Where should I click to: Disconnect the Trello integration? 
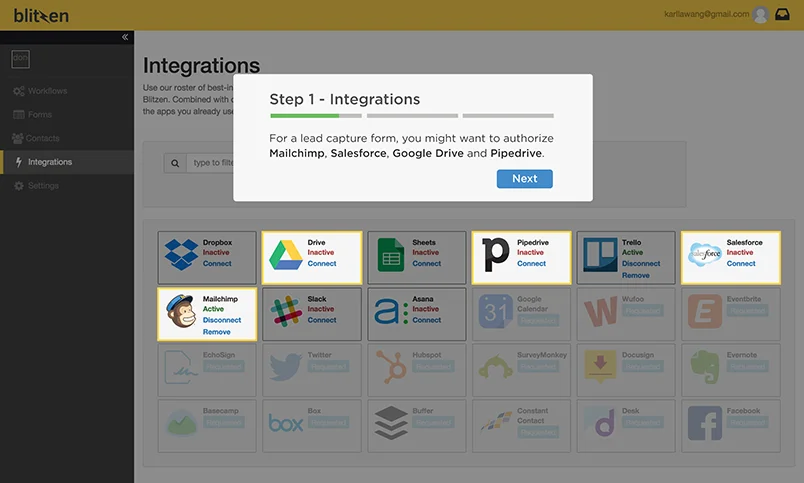[x=641, y=264]
